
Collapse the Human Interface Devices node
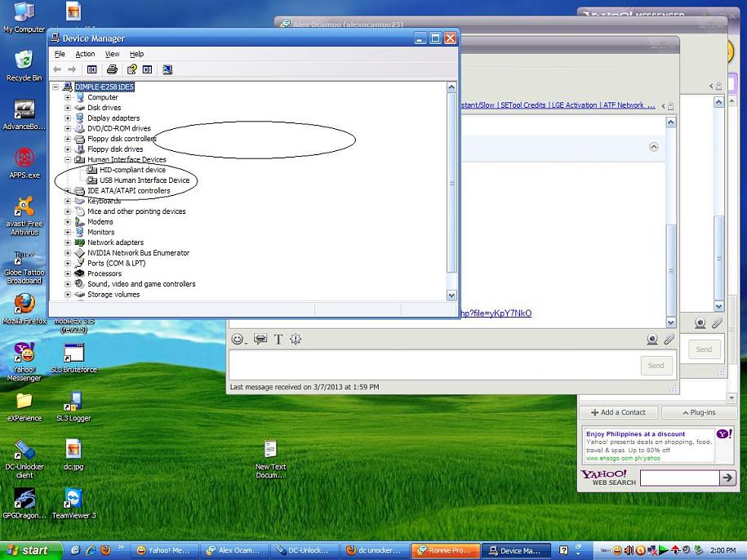coord(68,160)
